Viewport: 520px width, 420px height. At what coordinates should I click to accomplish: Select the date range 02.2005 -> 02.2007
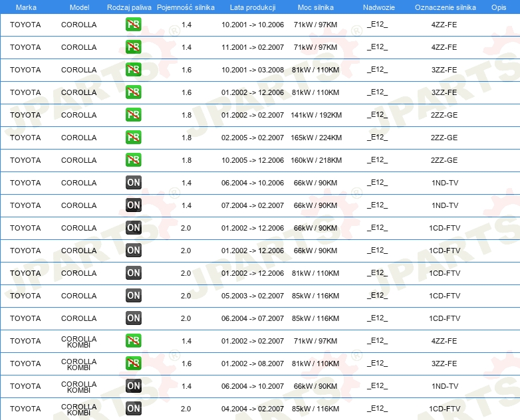253,138
